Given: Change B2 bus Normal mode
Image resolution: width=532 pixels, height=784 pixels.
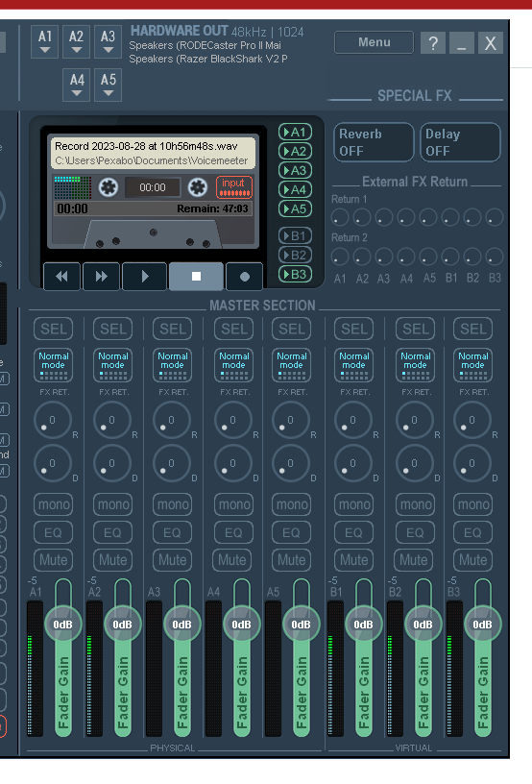Looking at the screenshot, I should tap(415, 364).
